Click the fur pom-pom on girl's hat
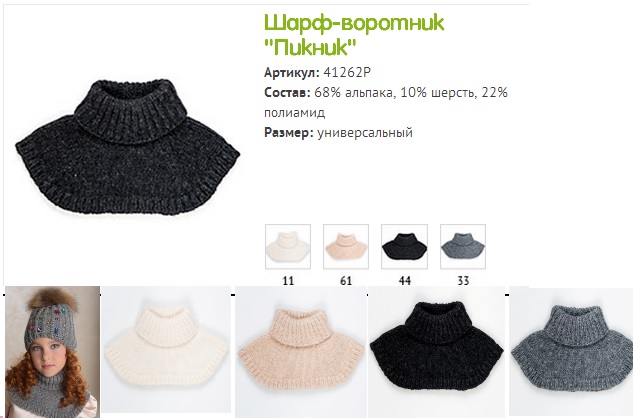Viewport: 633px width, 418px height. (44, 298)
